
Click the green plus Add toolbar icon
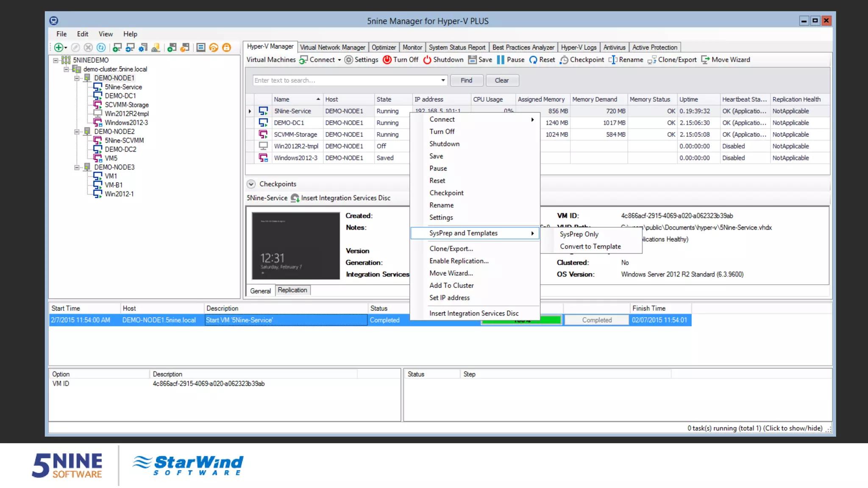coord(59,47)
